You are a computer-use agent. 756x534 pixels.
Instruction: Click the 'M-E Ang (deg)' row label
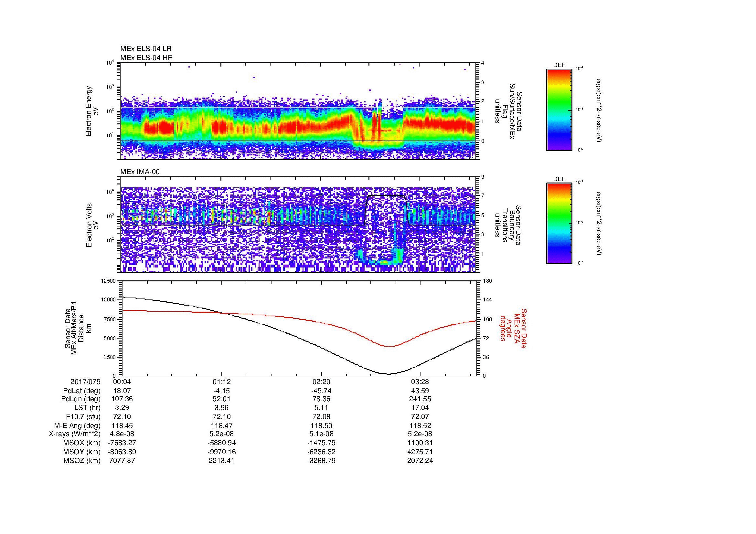point(77,425)
